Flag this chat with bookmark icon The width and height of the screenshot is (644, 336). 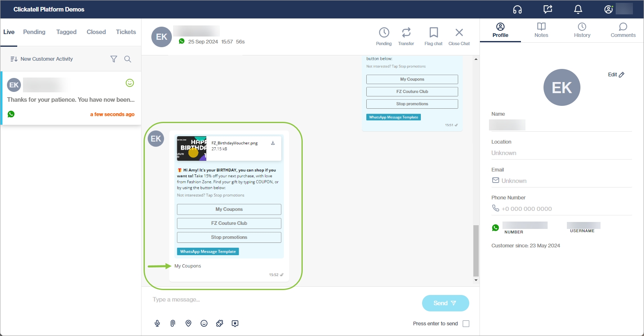(x=433, y=36)
